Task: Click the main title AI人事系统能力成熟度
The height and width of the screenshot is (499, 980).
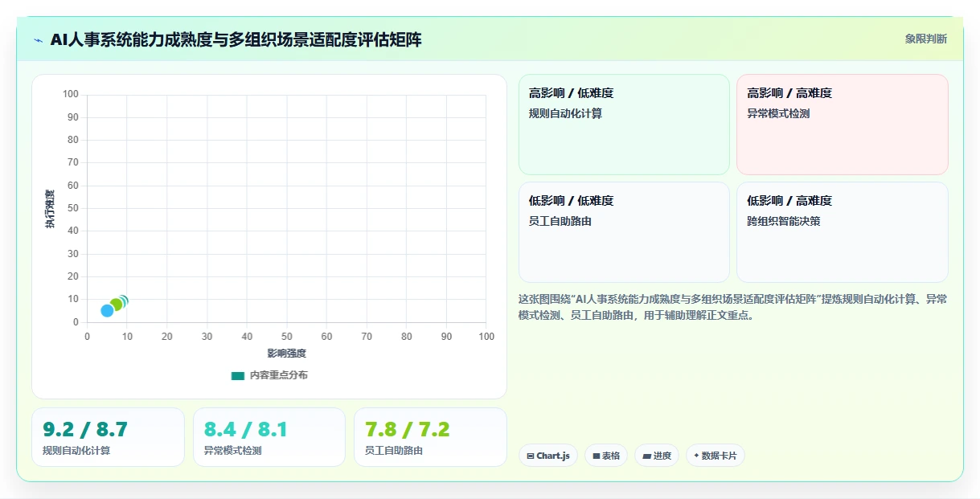Action: [x=236, y=39]
